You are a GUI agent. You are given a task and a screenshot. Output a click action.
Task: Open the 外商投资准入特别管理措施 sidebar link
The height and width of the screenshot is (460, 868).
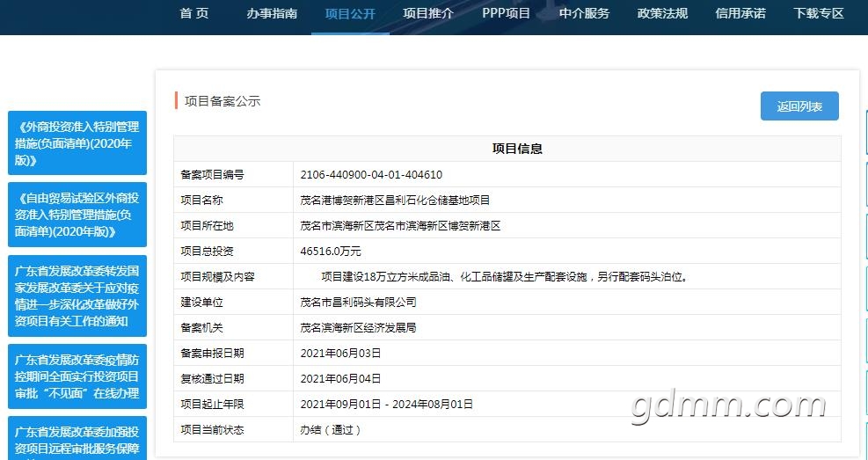click(77, 143)
